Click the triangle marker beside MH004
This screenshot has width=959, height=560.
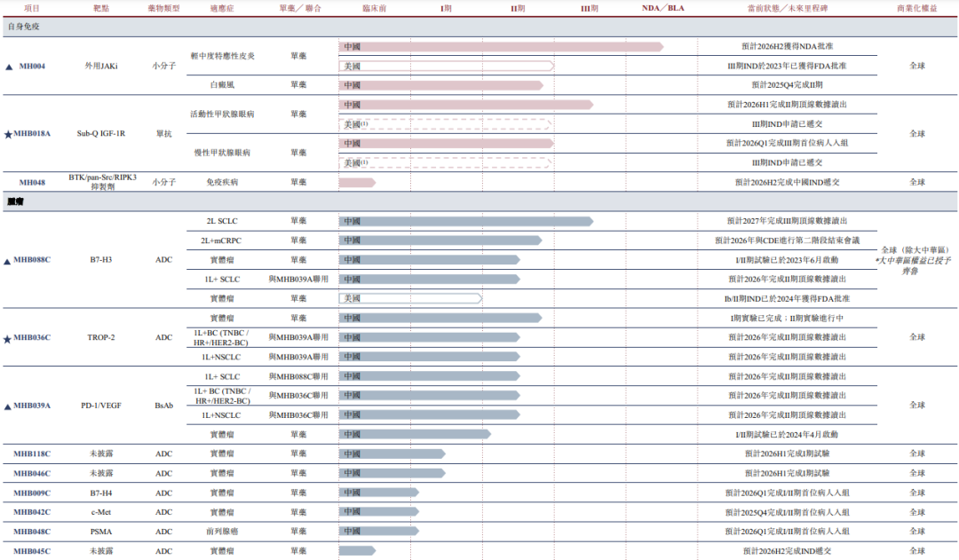(x=9, y=67)
